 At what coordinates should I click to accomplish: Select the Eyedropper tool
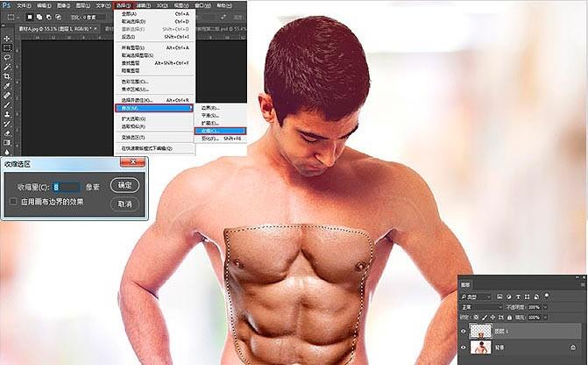click(x=7, y=86)
